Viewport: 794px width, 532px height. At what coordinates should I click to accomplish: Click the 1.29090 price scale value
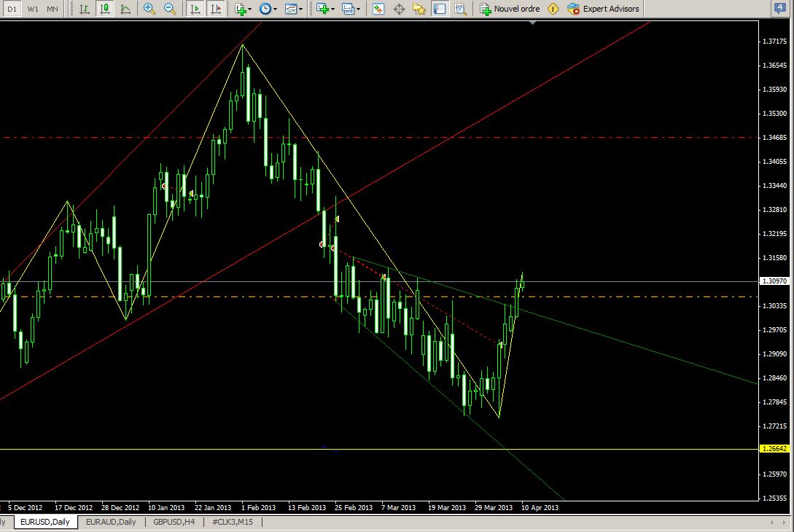click(775, 354)
